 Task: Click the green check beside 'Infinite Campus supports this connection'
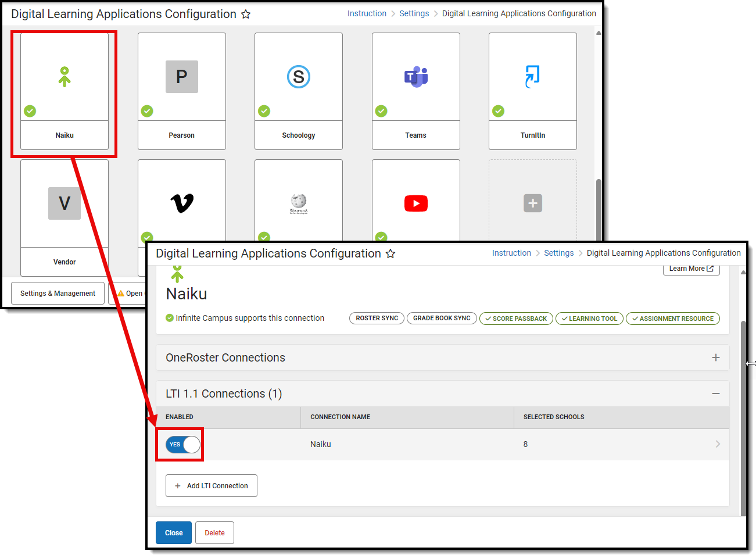170,318
